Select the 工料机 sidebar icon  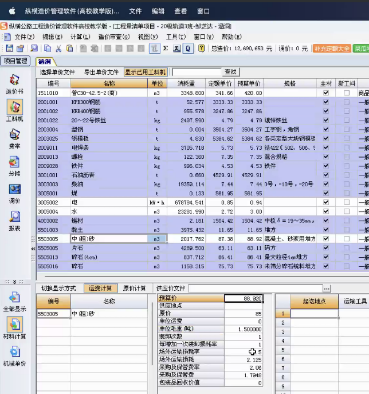point(14,110)
